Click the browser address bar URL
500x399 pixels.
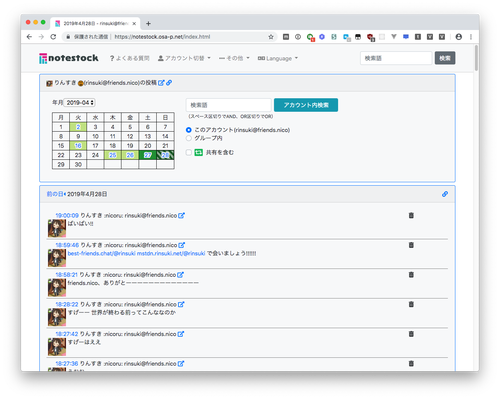pyautogui.click(x=162, y=37)
